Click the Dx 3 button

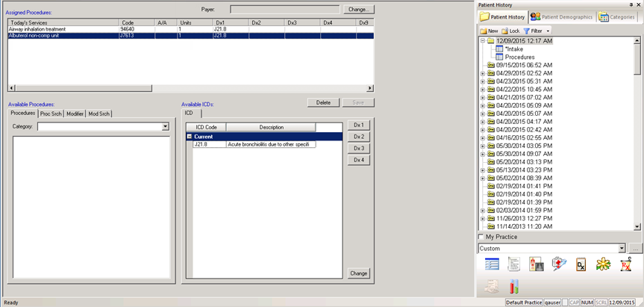[359, 149]
